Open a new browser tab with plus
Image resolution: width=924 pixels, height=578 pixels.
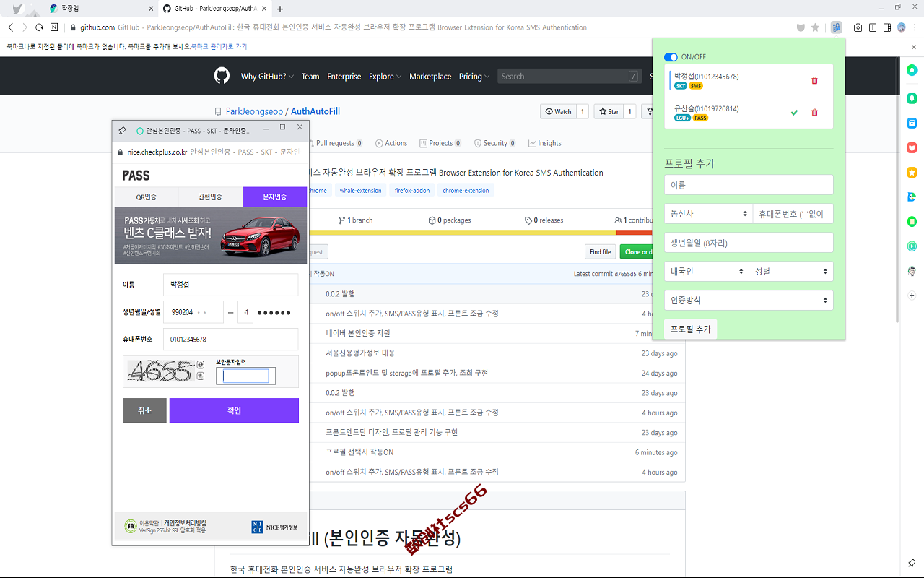coord(280,9)
